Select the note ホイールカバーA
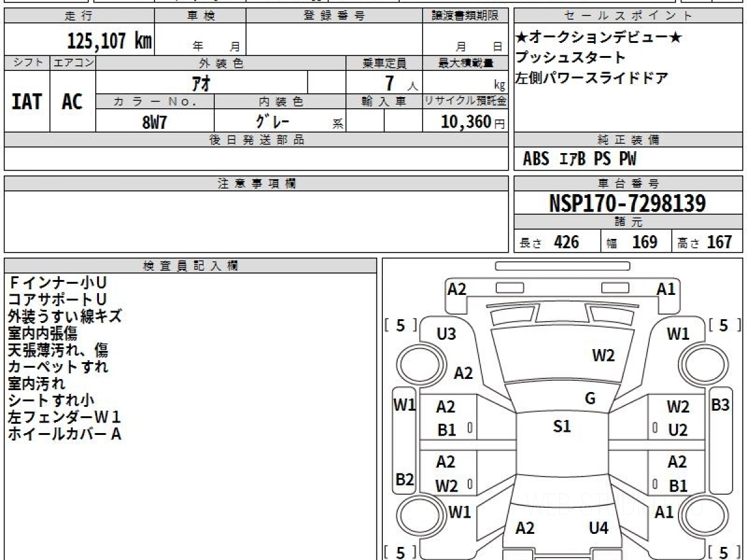 tap(65, 434)
